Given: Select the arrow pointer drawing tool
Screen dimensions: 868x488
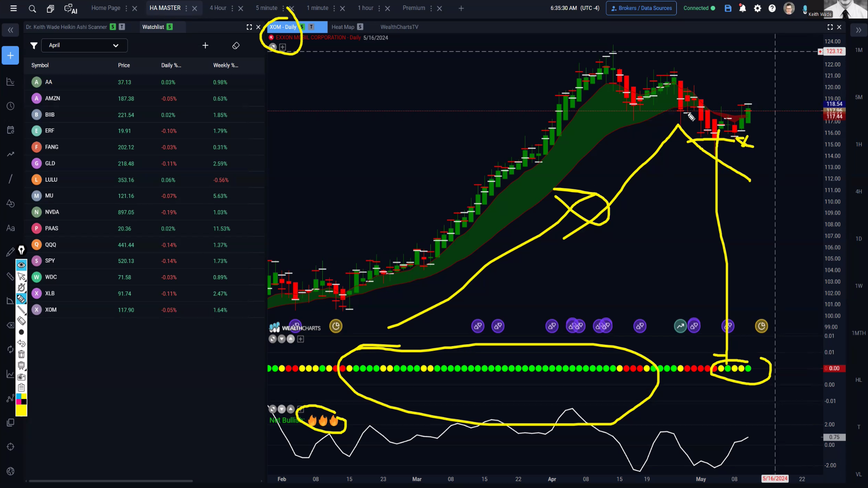Looking at the screenshot, I should point(21,277).
